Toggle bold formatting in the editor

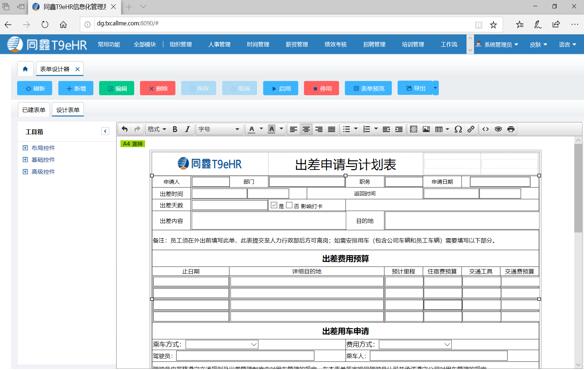175,129
